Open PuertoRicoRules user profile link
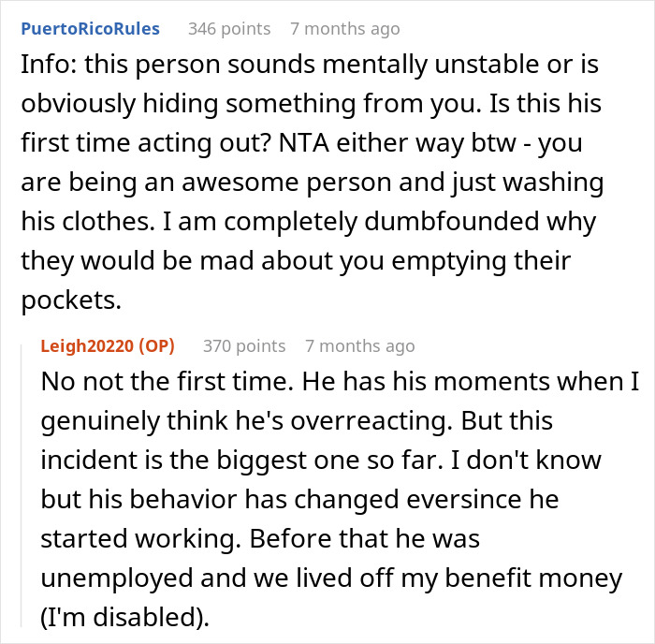 point(89,28)
